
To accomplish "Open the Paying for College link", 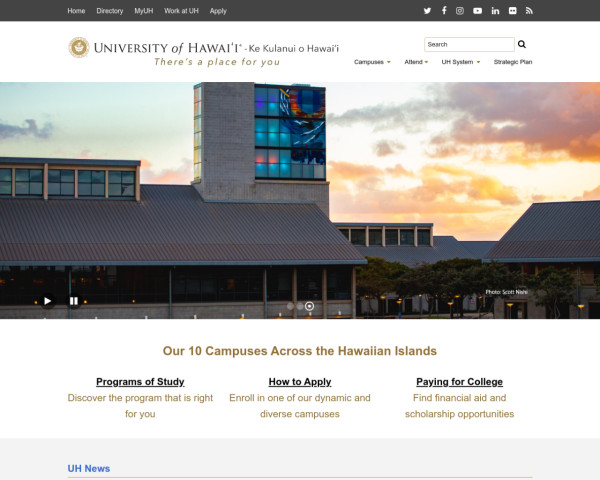I will click(x=459, y=382).
